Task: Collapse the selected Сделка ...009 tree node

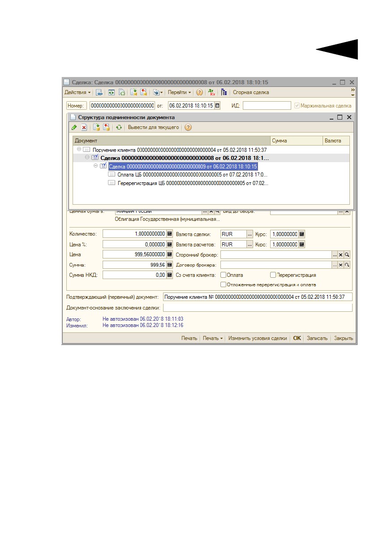Action: click(x=96, y=166)
